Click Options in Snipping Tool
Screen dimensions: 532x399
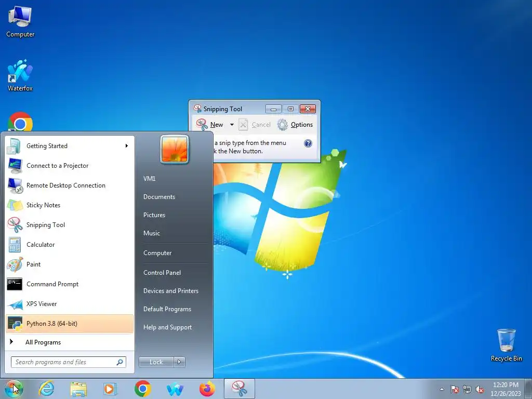coord(295,125)
